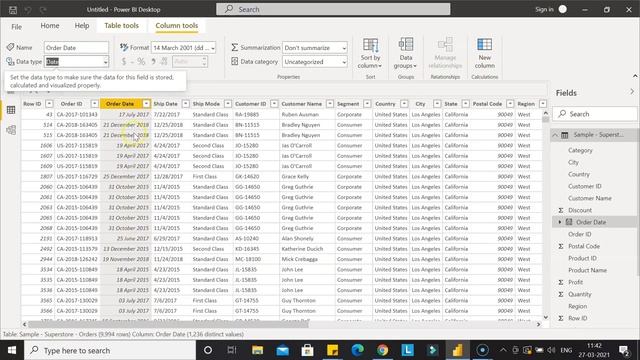Image resolution: width=640 pixels, height=360 pixels.
Task: Select Quantity field in Fields
Action: (x=580, y=294)
